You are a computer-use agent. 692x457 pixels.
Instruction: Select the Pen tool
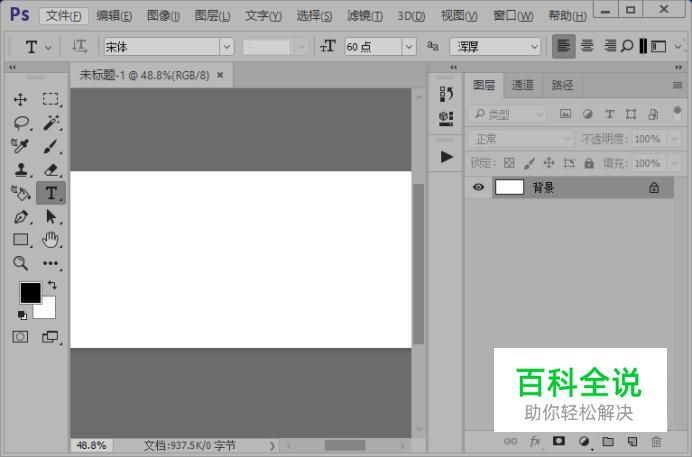point(21,217)
